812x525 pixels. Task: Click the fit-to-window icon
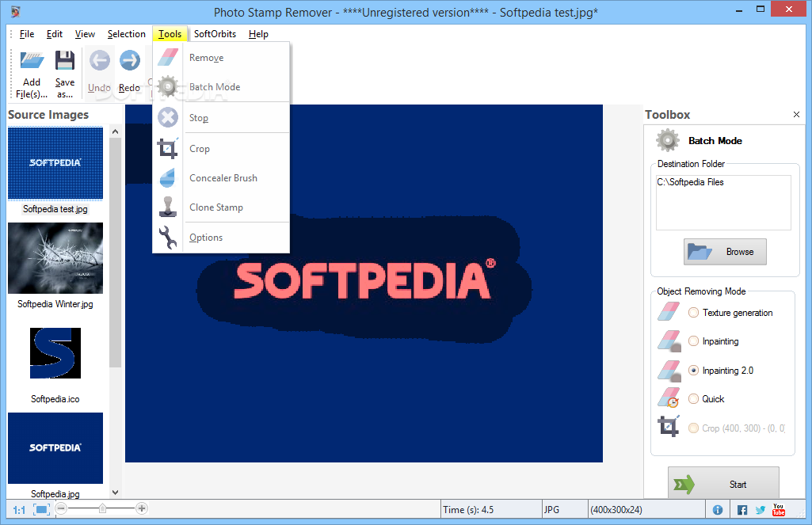(41, 509)
